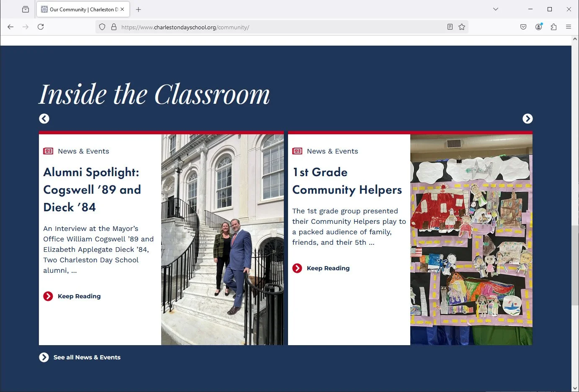Click 1st grade group presented excerpt text
579x392 pixels.
[349, 227]
